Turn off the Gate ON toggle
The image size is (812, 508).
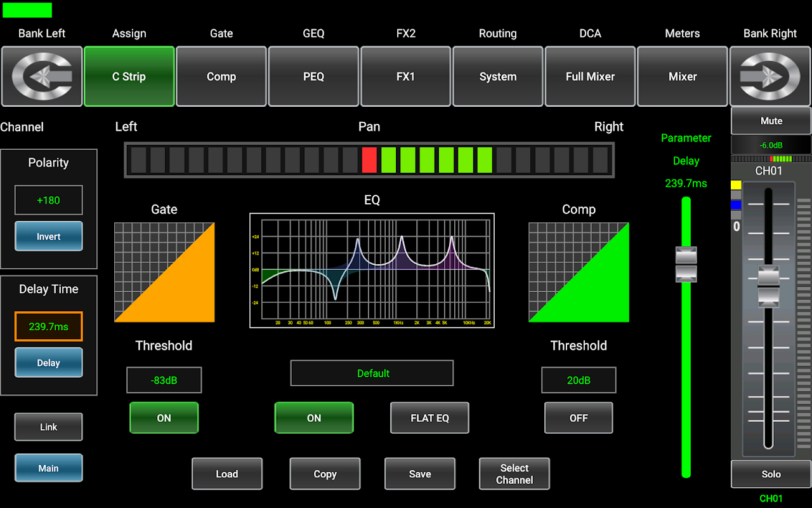pyautogui.click(x=164, y=418)
